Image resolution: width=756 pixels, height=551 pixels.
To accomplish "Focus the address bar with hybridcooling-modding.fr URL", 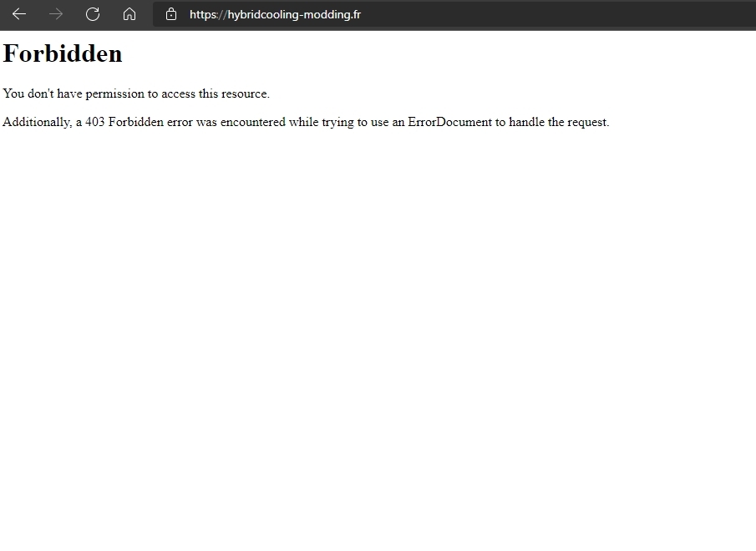I will coord(454,14).
